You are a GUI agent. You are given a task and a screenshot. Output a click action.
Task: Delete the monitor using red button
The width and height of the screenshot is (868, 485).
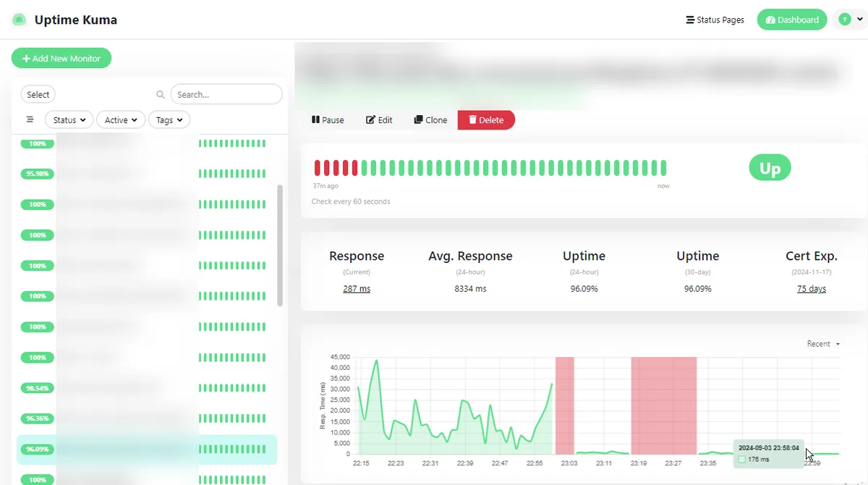coord(486,120)
